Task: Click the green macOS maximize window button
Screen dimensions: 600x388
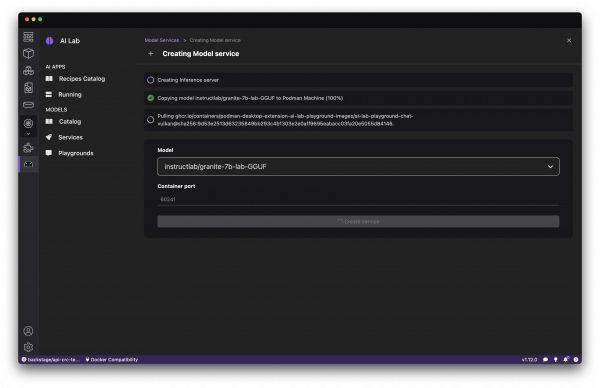Action: (x=40, y=19)
